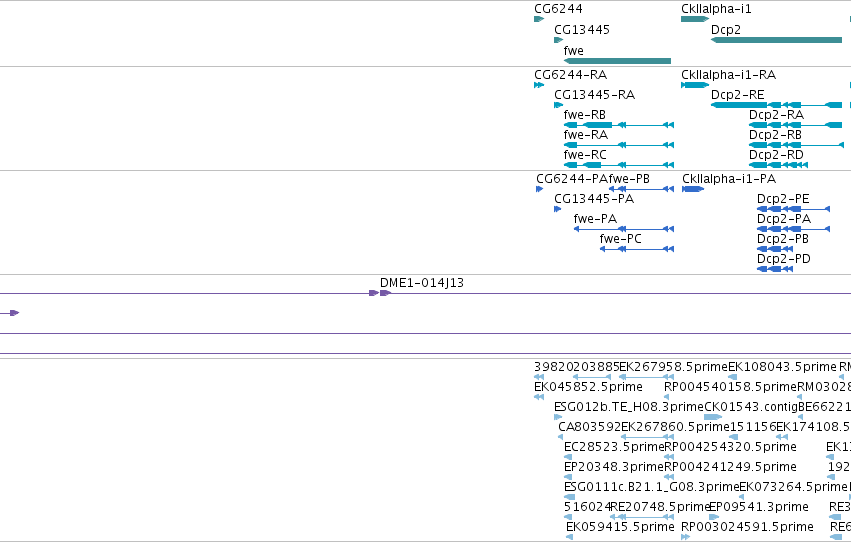
Task: Select the CG6244 gene feature
Action: click(539, 19)
